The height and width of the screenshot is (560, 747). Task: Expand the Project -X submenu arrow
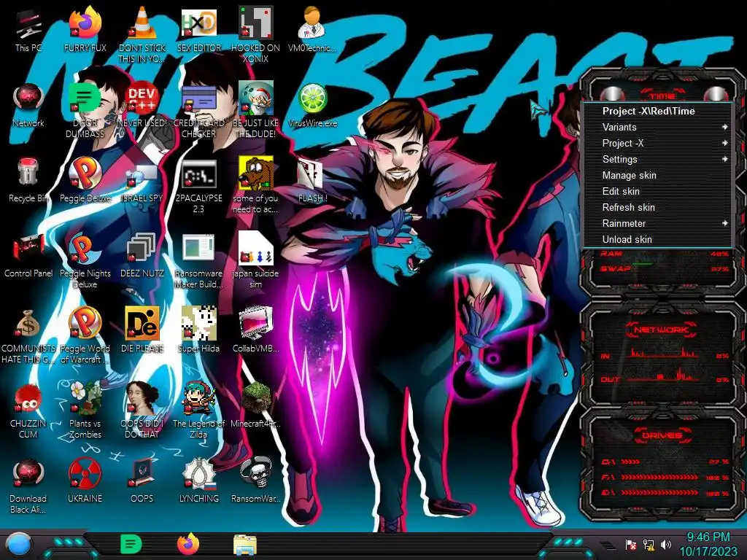pos(724,144)
